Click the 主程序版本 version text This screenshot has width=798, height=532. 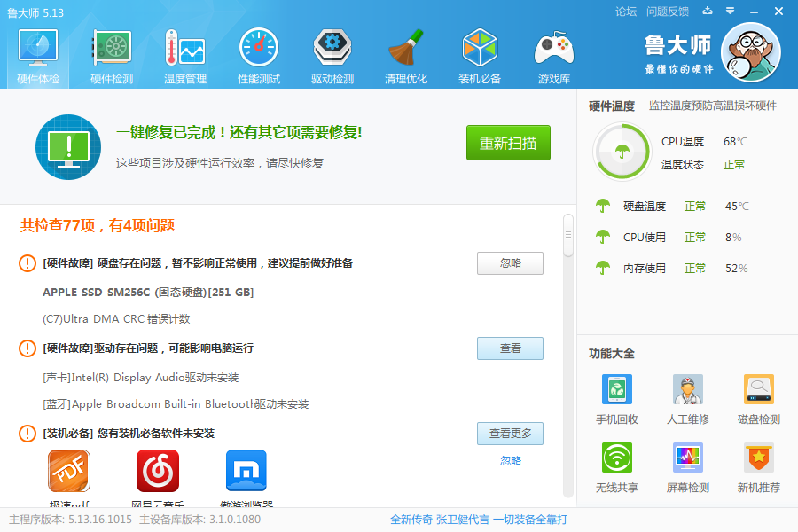coord(70,520)
